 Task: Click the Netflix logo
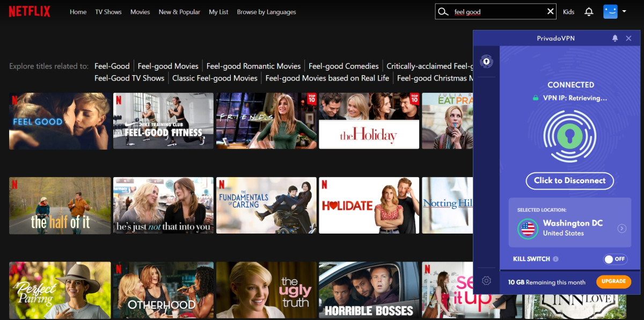coord(30,11)
